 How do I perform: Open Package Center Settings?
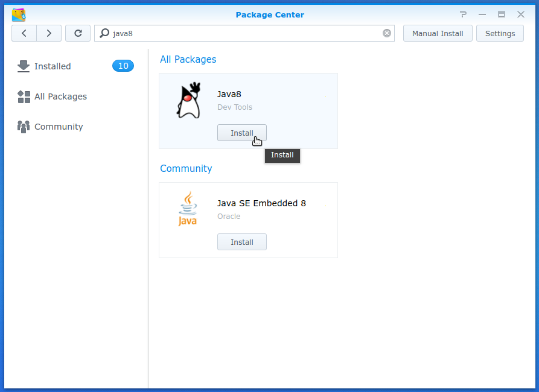[500, 33]
